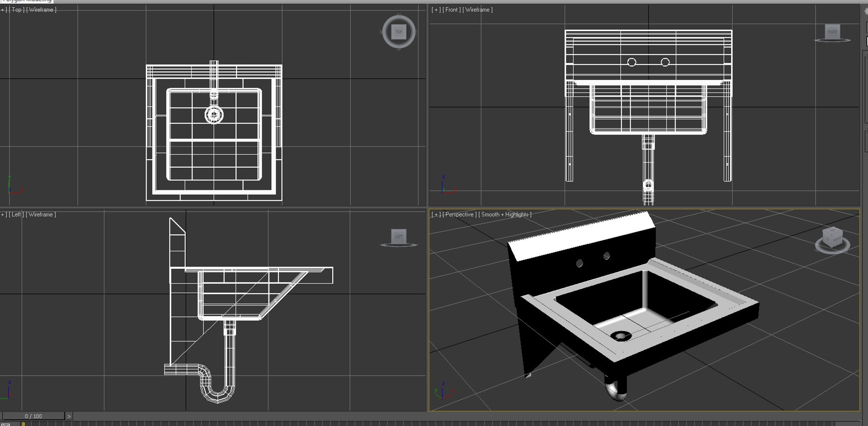Click the TOP ViewCube face in Top viewport
The width and height of the screenshot is (868, 426).
point(399,32)
